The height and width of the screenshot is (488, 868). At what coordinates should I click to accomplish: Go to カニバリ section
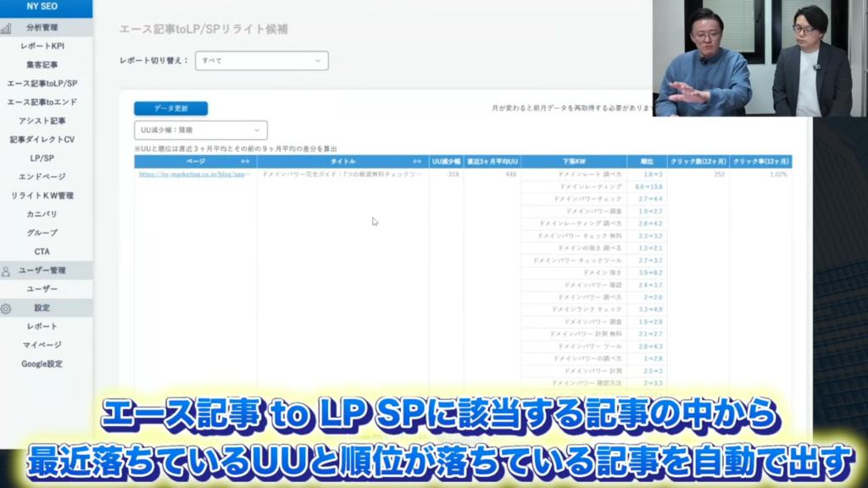tap(42, 214)
